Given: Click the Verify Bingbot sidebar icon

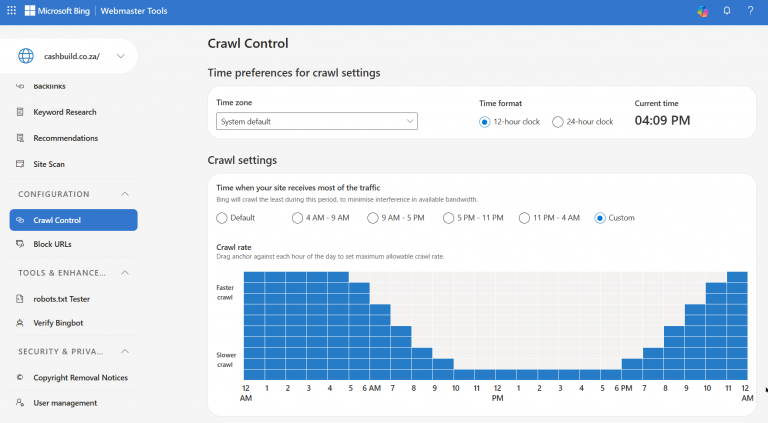Looking at the screenshot, I should [20, 323].
